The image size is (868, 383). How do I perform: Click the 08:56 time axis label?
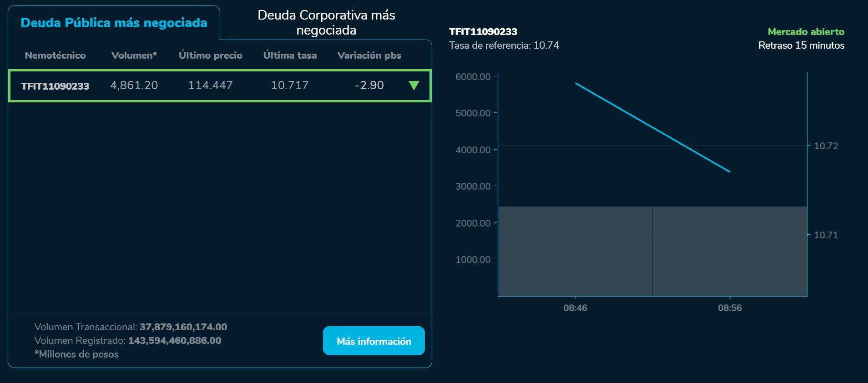[x=730, y=308]
